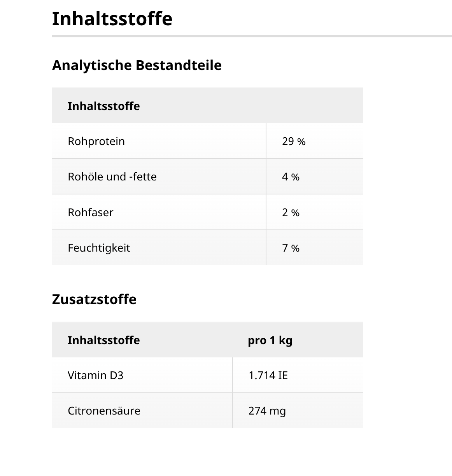Click the pro 1 kg column header
Screen dimensions: 452x476
coord(270,340)
